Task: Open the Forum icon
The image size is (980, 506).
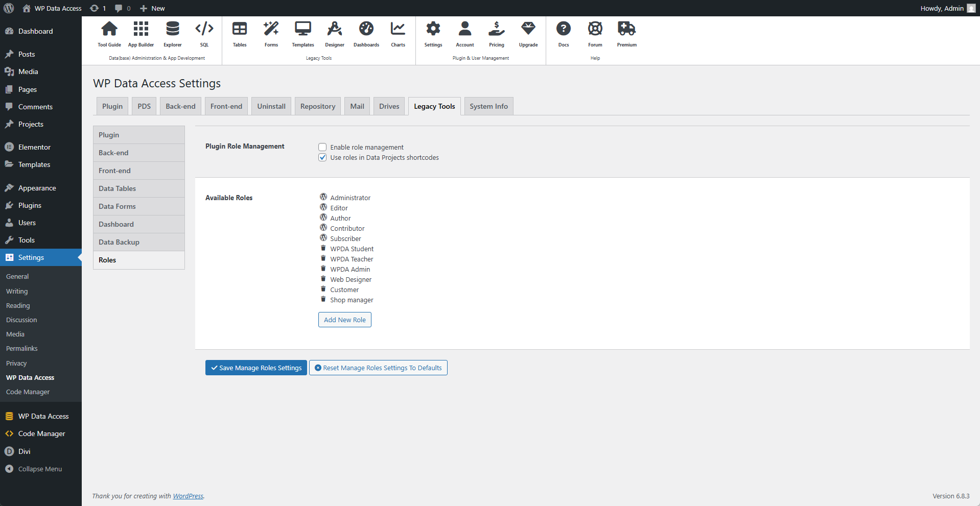Action: pyautogui.click(x=595, y=34)
